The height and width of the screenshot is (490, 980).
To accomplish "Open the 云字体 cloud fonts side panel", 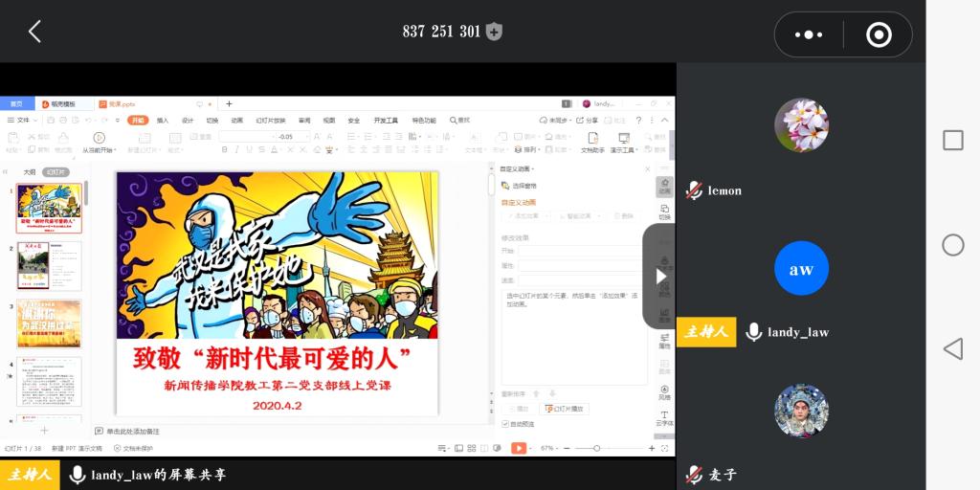I will [664, 418].
